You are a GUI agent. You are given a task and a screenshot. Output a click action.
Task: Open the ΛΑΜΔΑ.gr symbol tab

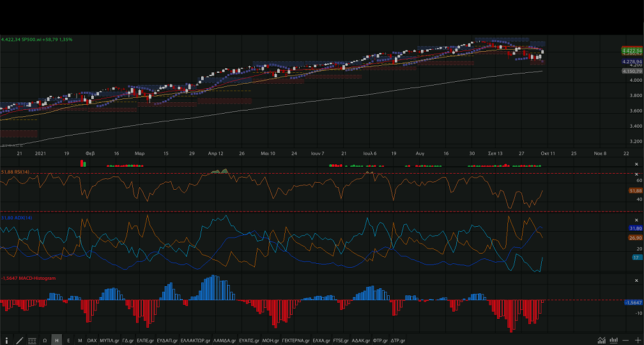click(x=225, y=341)
